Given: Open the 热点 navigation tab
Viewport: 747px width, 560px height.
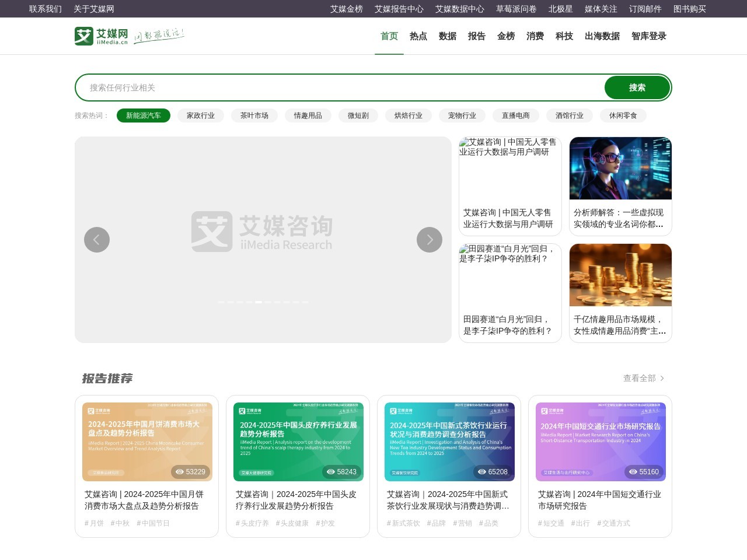Looking at the screenshot, I should coord(418,36).
